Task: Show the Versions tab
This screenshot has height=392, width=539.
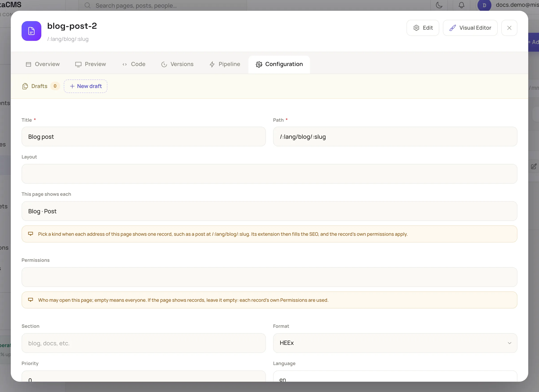Action: click(177, 64)
